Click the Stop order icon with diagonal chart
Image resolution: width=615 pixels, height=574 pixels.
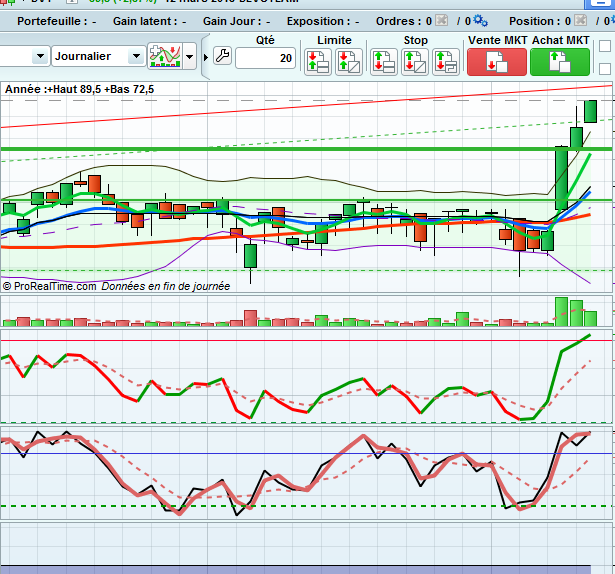pos(415,62)
